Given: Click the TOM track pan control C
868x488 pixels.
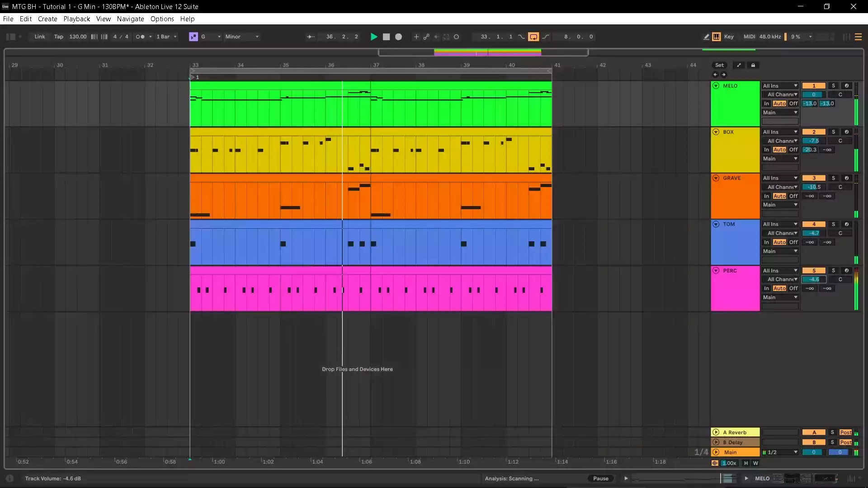Looking at the screenshot, I should click(x=840, y=233).
